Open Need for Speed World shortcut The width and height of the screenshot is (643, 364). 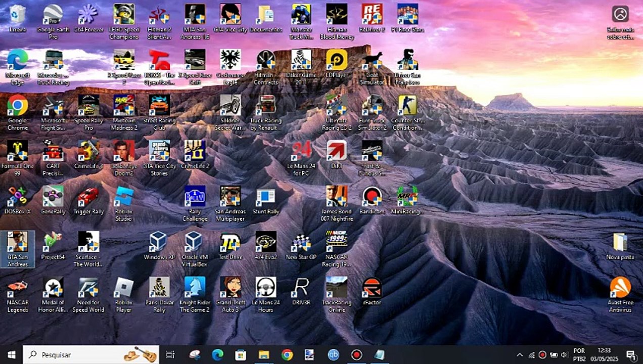coord(88,295)
